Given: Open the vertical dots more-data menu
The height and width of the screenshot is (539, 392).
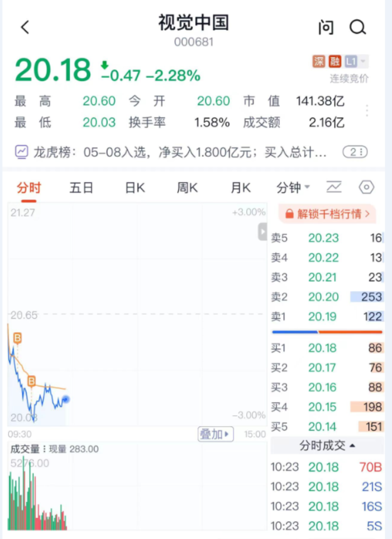Looking at the screenshot, I should (367, 111).
